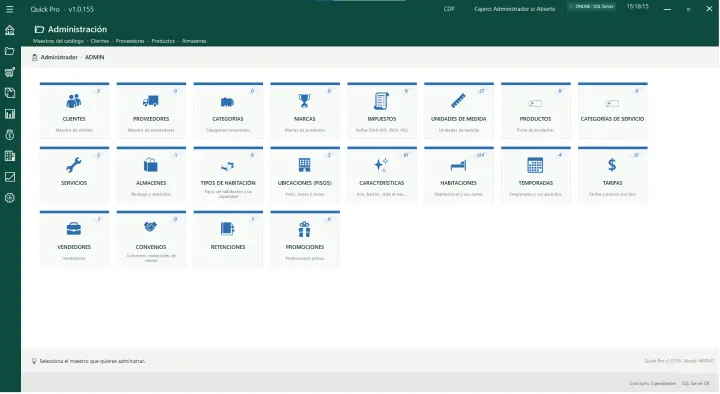The image size is (720, 394).
Task: Click the lightbulb hint icon
Action: (x=34, y=361)
